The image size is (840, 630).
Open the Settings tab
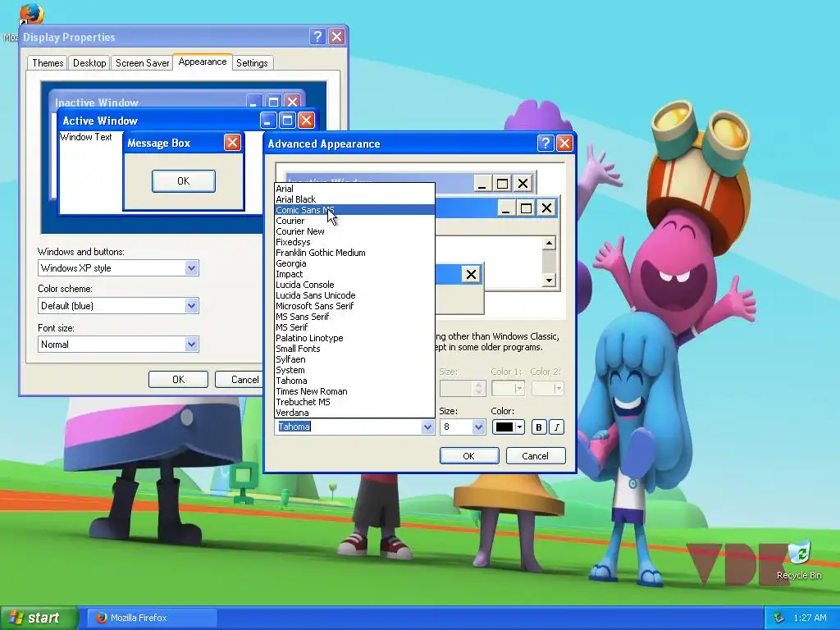(252, 63)
